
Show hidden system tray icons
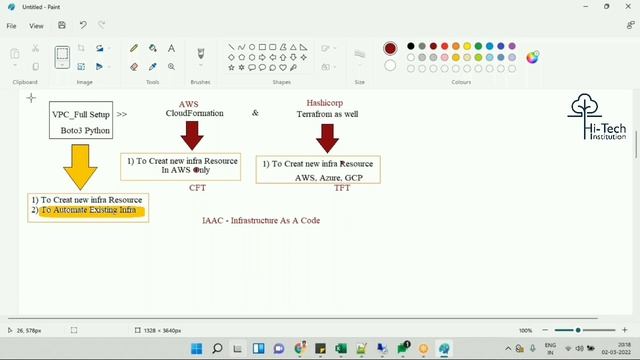click(508, 349)
